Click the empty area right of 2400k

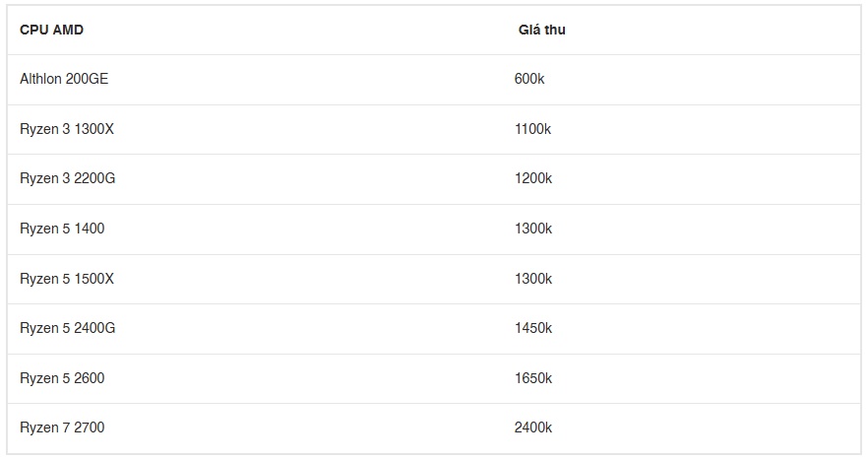point(706,427)
